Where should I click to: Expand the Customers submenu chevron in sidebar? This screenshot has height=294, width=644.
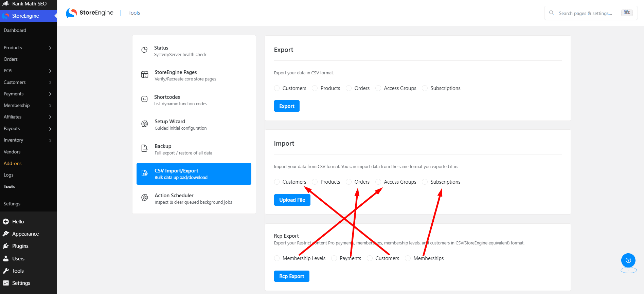[x=50, y=82]
